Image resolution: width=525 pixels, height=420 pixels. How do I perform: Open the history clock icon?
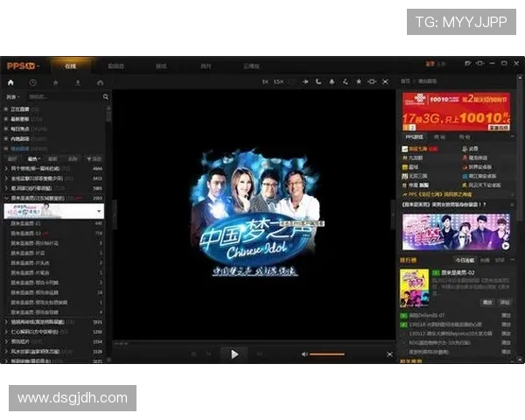33,81
